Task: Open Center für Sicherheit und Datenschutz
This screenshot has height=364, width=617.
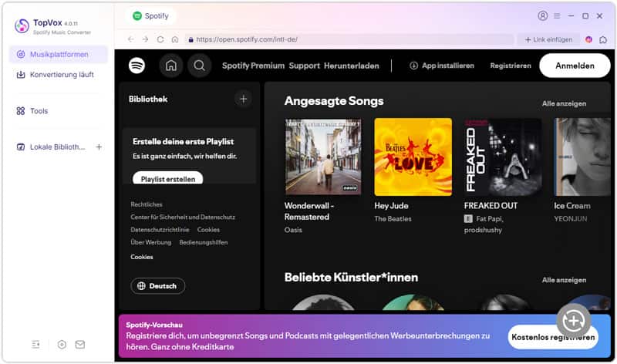Action: click(183, 217)
